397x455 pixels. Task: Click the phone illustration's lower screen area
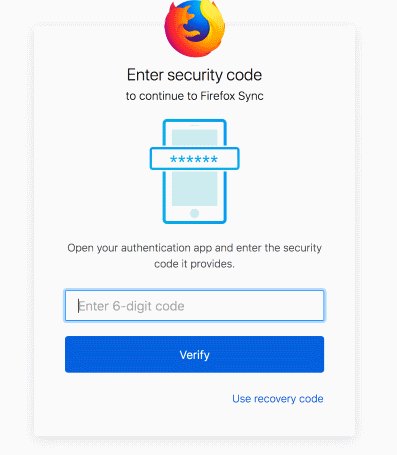coord(195,188)
